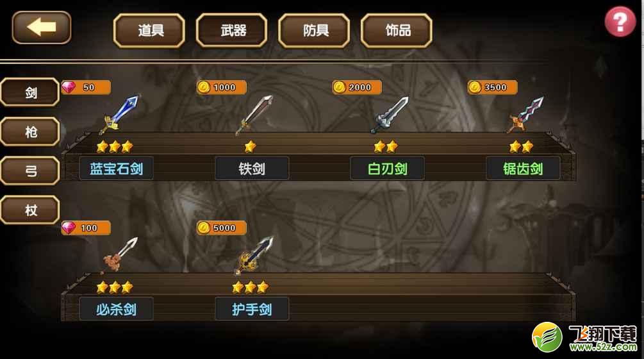Tap the 5000 gold price tag
Image resolution: width=644 pixels, height=359 pixels.
click(221, 228)
